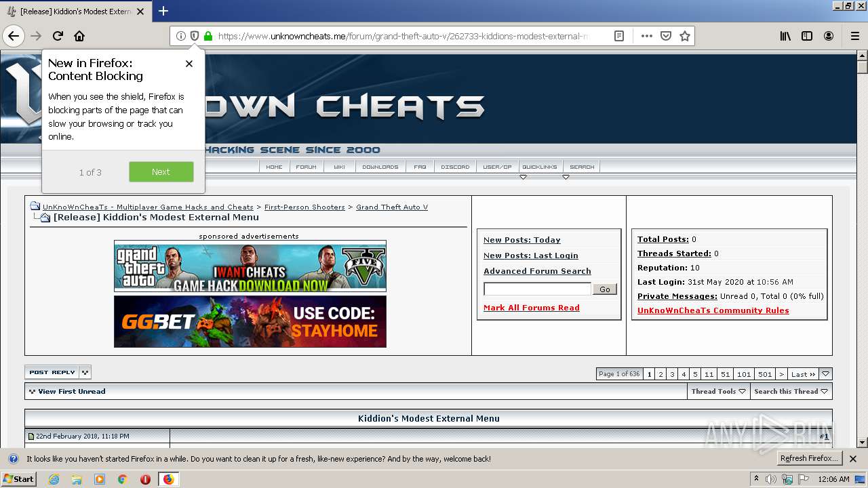The height and width of the screenshot is (488, 868).
Task: Expand the Thread Tools dropdown
Action: click(719, 392)
